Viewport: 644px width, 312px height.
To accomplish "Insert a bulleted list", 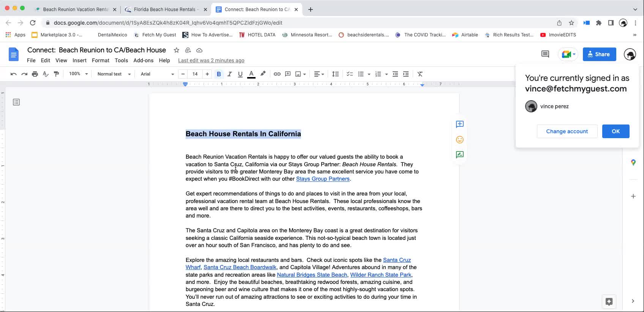I will (x=361, y=74).
